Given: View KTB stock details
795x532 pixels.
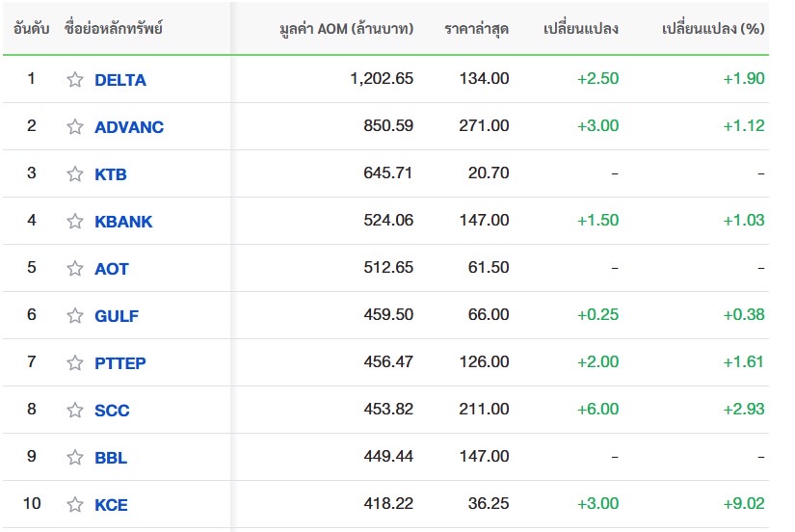Looking at the screenshot, I should 111,174.
